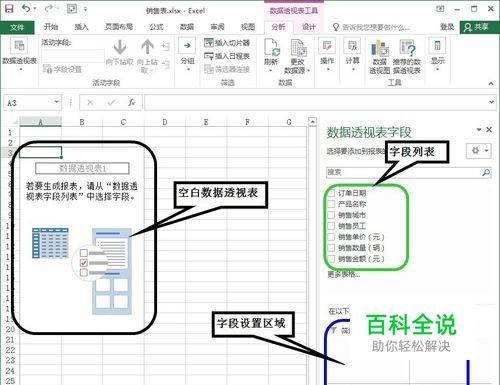
Task: Switch to the 视图 tab
Action: click(x=248, y=27)
